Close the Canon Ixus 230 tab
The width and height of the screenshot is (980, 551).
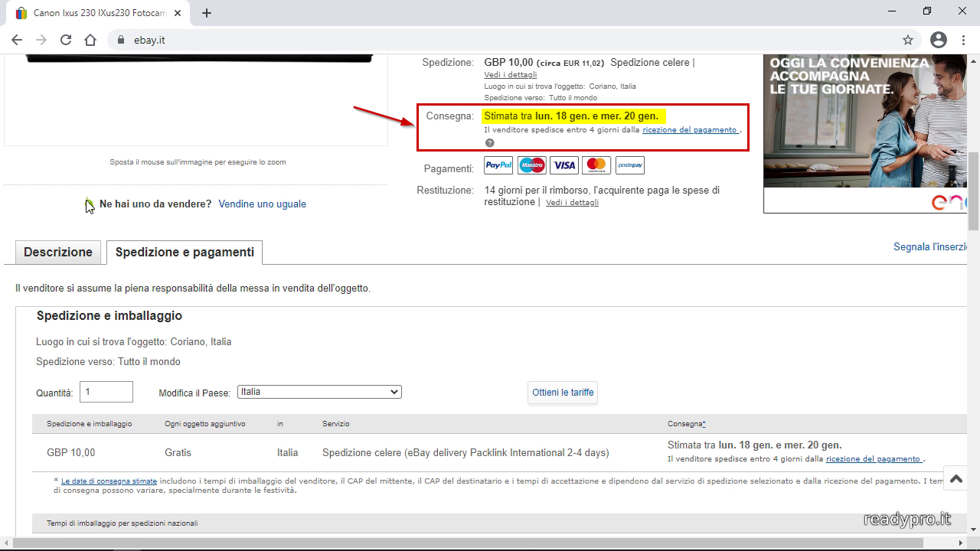coord(178,13)
